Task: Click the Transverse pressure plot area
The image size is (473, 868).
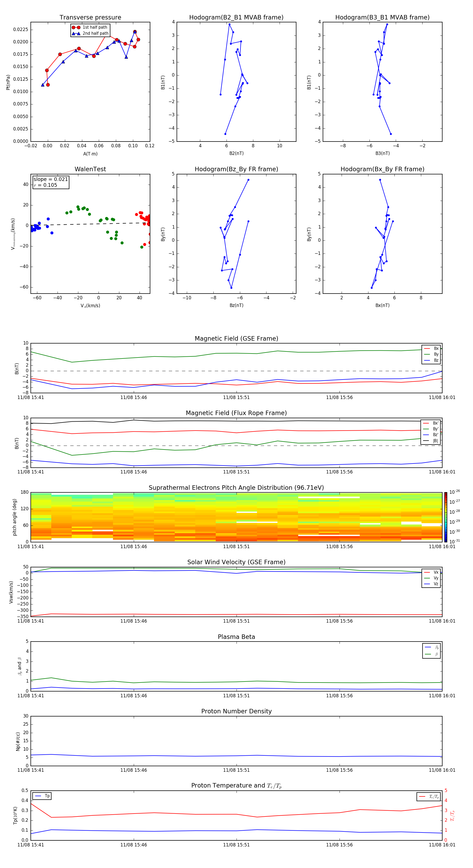Action: 90,82
